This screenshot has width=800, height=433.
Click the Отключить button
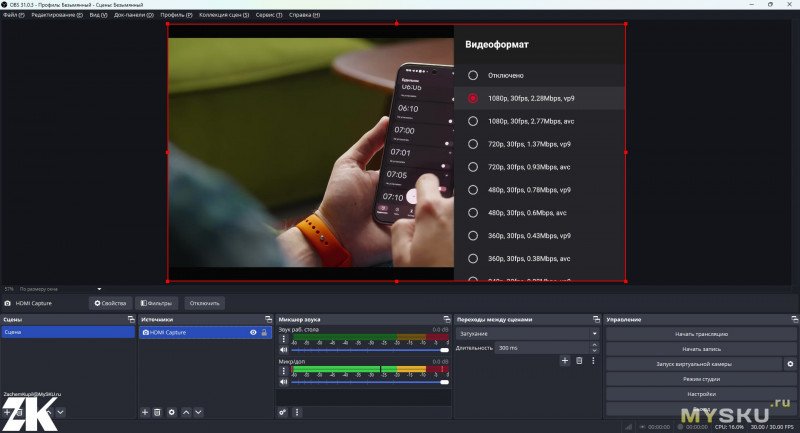205,303
